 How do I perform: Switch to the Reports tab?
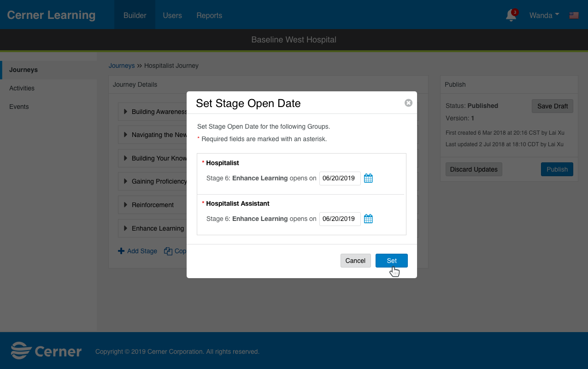click(209, 15)
